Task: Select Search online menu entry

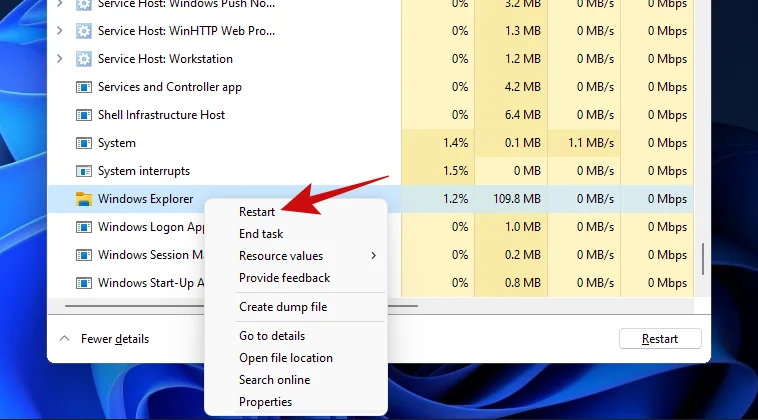Action: [274, 380]
